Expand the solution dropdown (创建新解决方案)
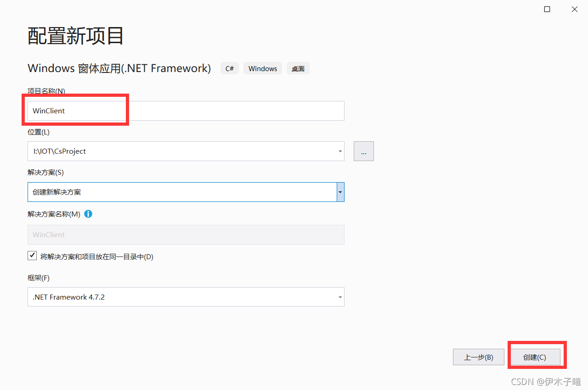Image resolution: width=588 pixels, height=390 pixels. tap(340, 192)
